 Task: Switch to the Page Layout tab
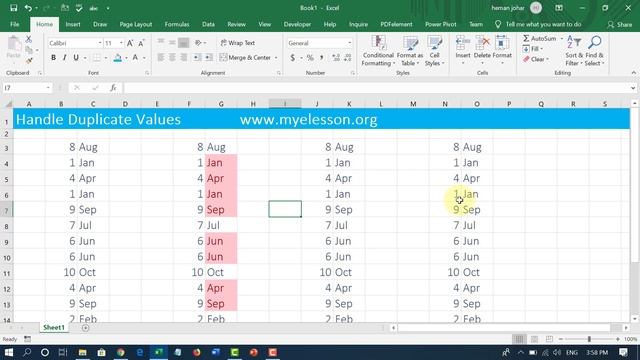click(x=136, y=24)
